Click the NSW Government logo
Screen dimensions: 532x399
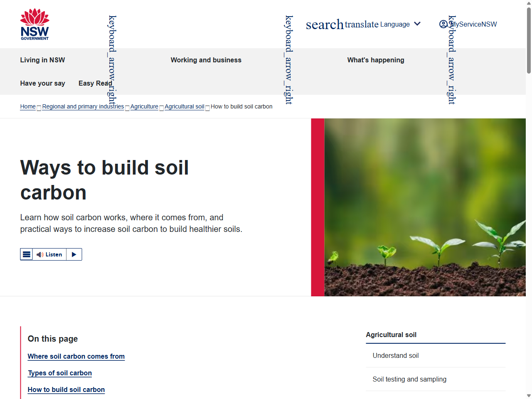(x=35, y=24)
